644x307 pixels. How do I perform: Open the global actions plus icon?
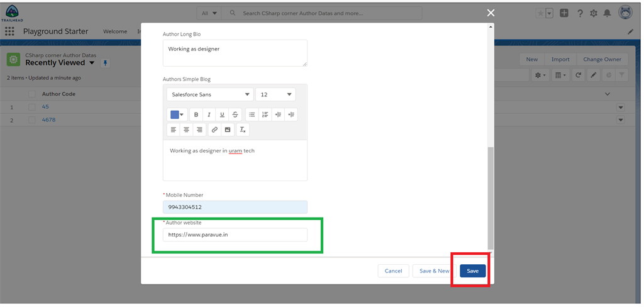click(x=564, y=13)
